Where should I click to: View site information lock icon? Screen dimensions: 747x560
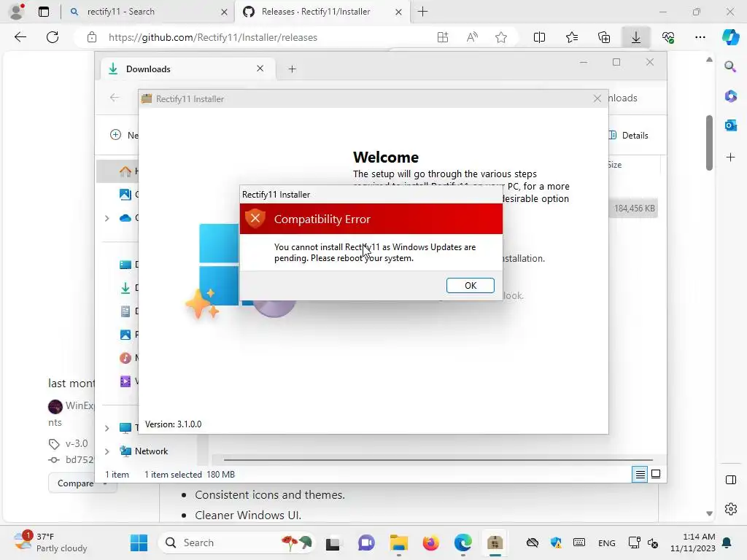pos(92,37)
